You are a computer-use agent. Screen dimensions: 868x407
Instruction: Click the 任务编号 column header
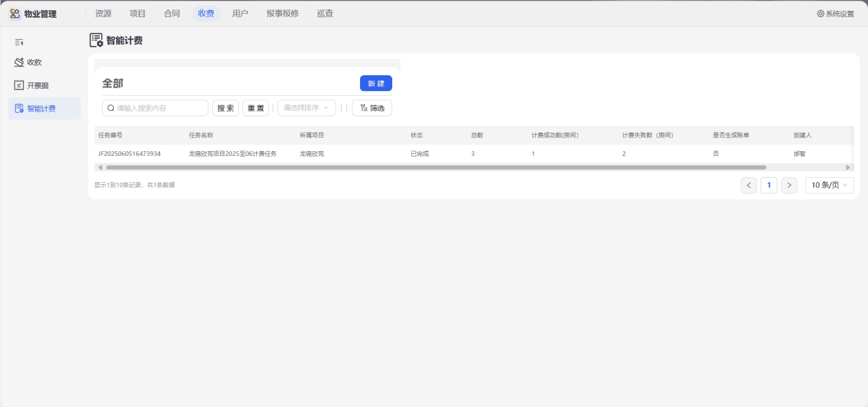110,135
